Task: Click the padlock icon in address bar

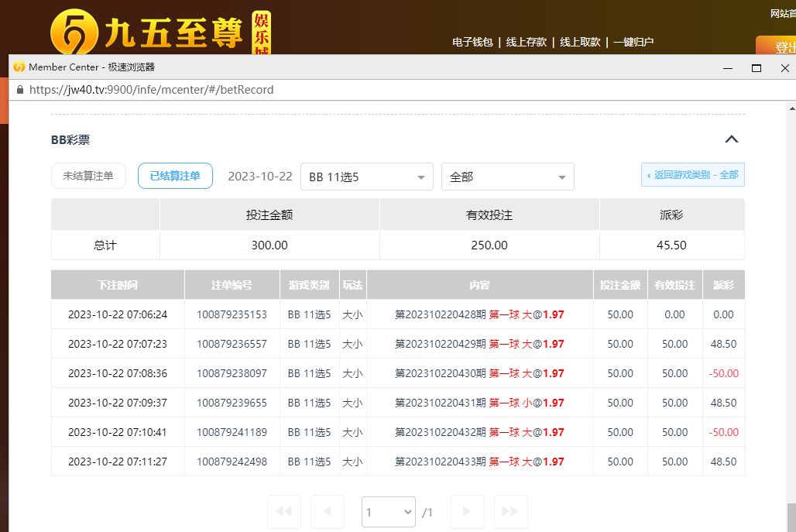Action: (19, 90)
